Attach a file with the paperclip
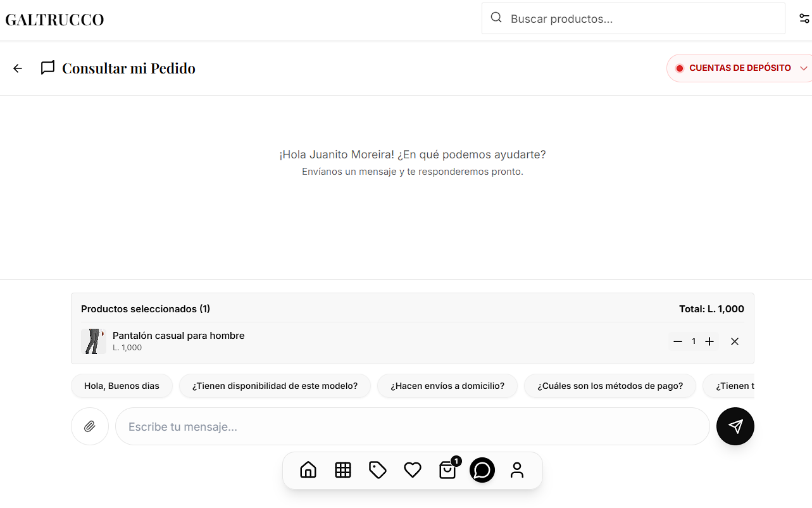Screen dimensions: 812x508 (x=90, y=426)
